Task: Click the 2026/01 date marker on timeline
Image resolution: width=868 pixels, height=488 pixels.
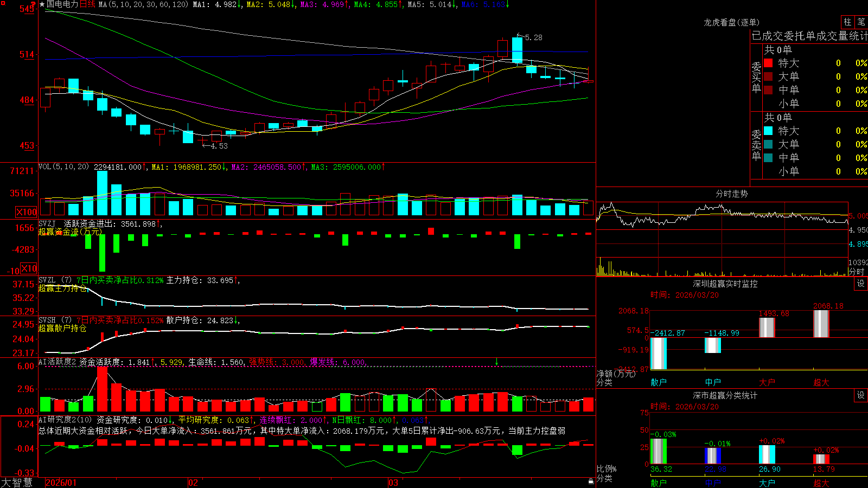Action: 61,483
